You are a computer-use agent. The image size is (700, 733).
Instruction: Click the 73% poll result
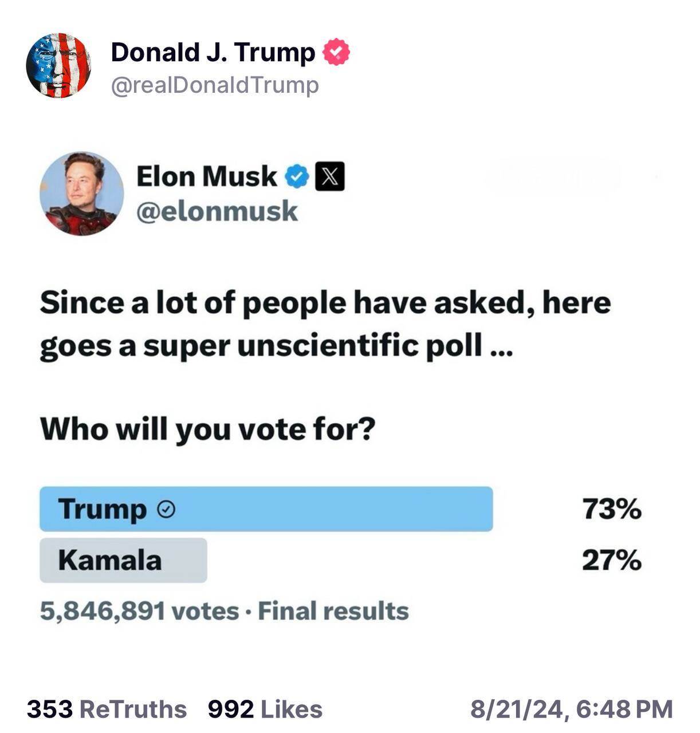click(x=611, y=509)
